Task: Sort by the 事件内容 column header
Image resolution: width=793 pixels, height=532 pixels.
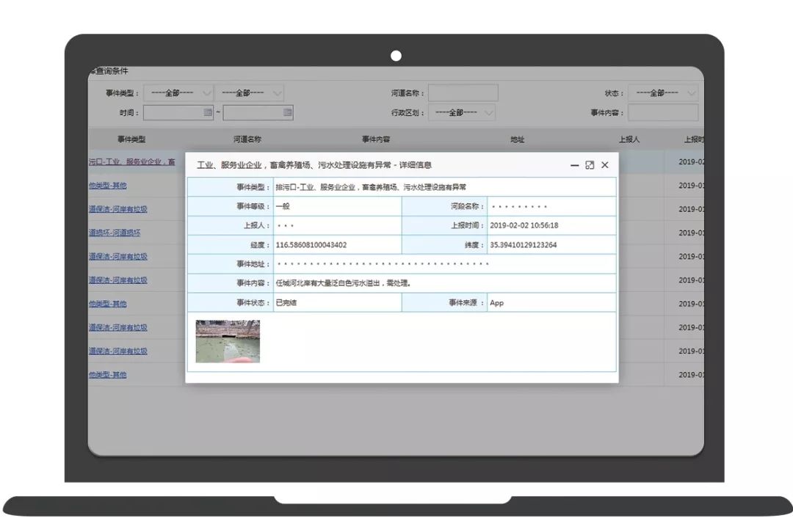Action: point(376,139)
